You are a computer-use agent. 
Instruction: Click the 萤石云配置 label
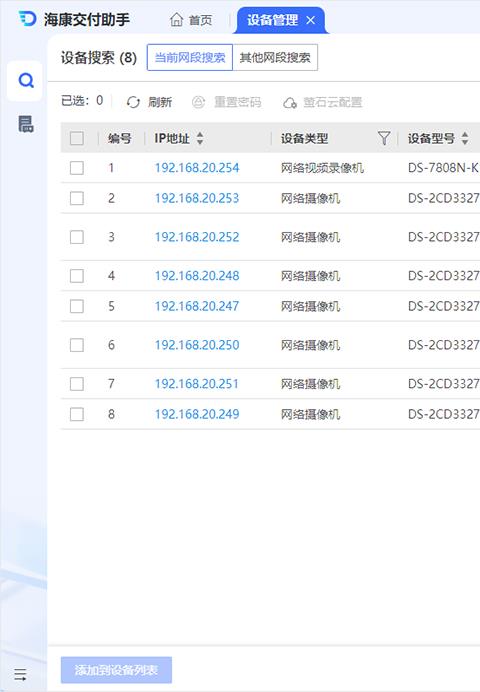coord(333,102)
